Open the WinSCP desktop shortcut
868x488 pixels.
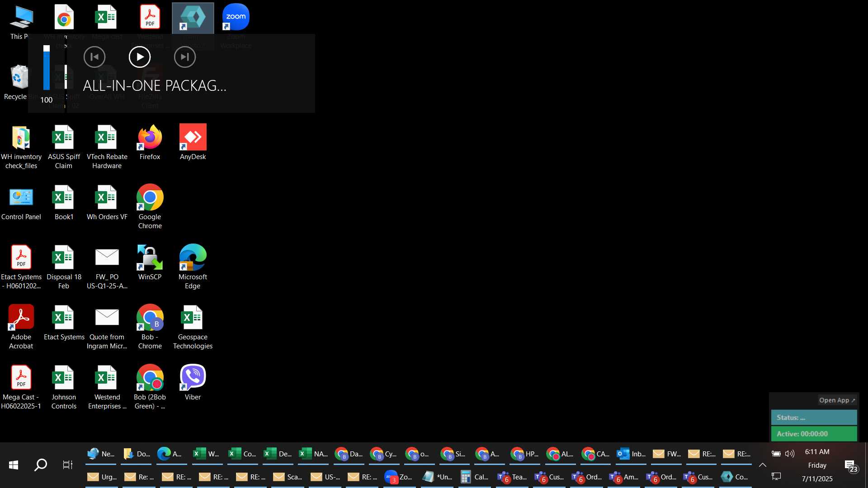150,263
